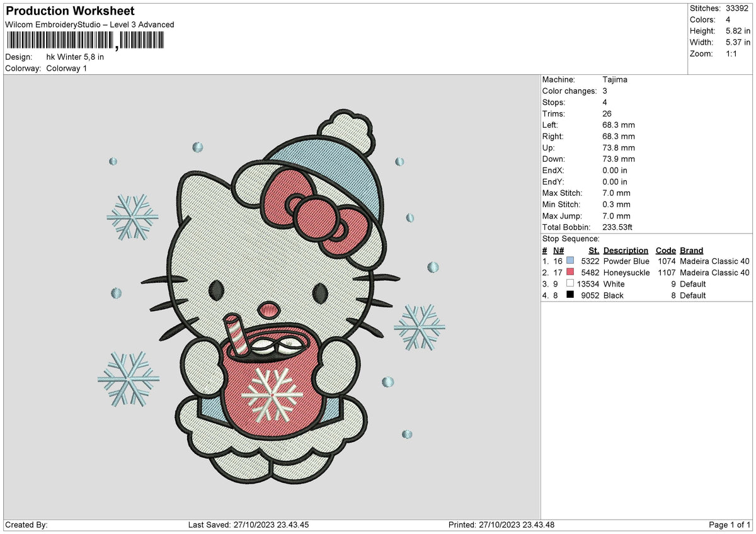Screen dimensions: 756x534
Task: Click the 'Stop Sequence:' label
Action: point(571,239)
